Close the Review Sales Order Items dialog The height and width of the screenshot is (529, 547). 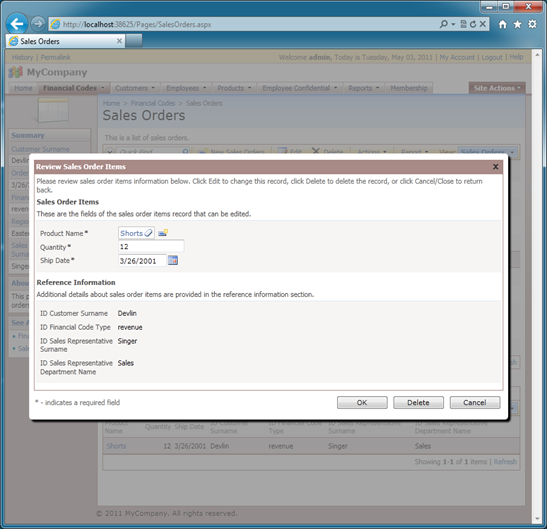coord(495,167)
